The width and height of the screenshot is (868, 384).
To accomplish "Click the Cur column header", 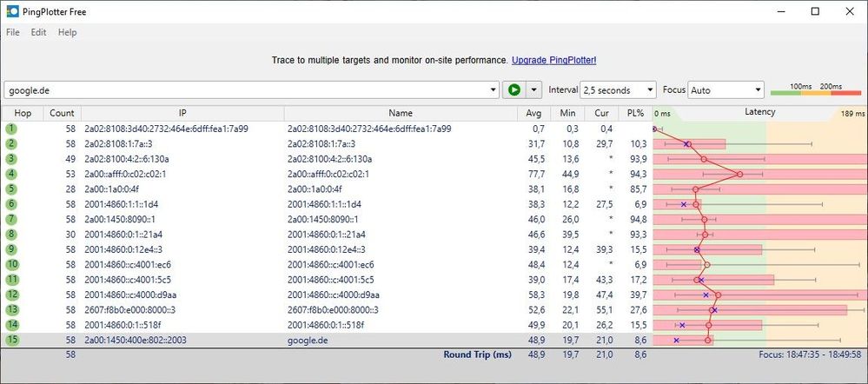I will (x=602, y=113).
